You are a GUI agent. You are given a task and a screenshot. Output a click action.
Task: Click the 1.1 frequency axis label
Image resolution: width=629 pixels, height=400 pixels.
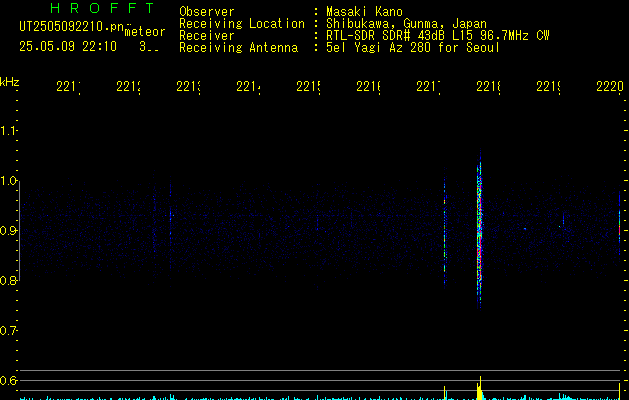[x=8, y=131]
